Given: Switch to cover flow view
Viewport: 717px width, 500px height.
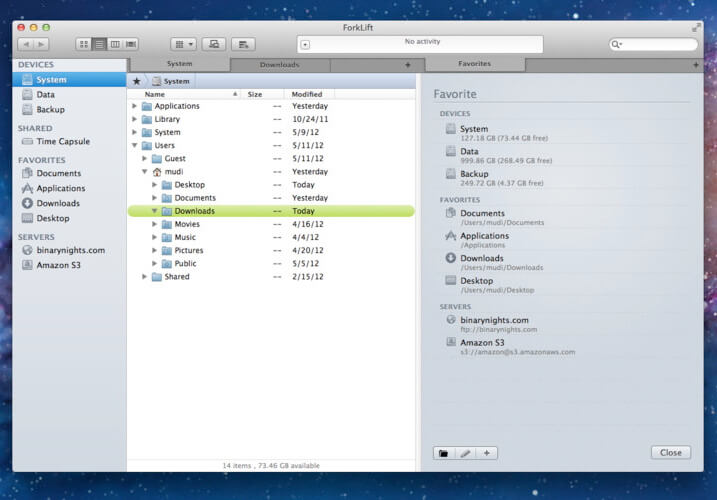Looking at the screenshot, I should coord(131,44).
